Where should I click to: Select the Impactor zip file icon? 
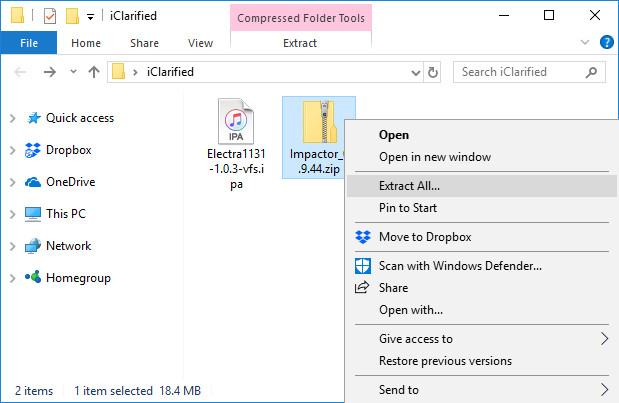(318, 122)
